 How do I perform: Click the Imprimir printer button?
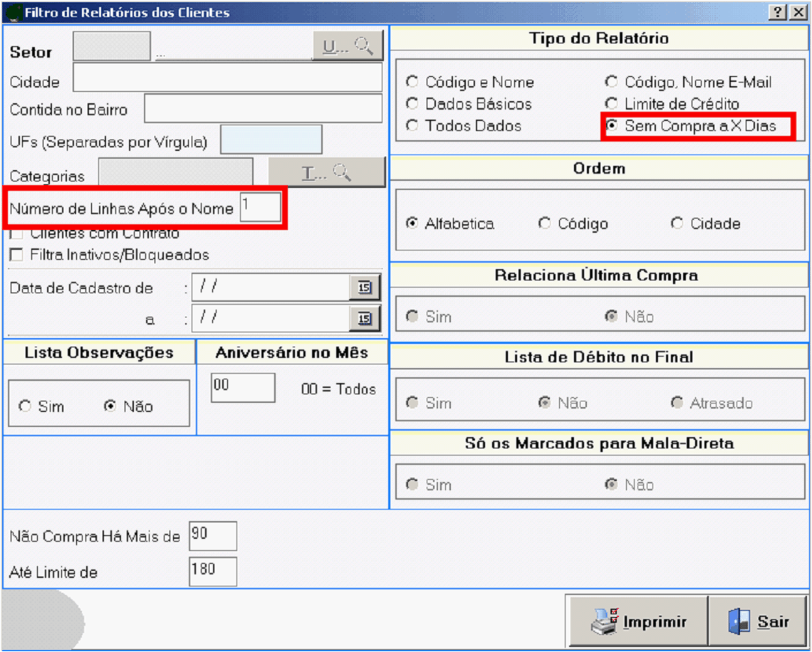pyautogui.click(x=638, y=622)
